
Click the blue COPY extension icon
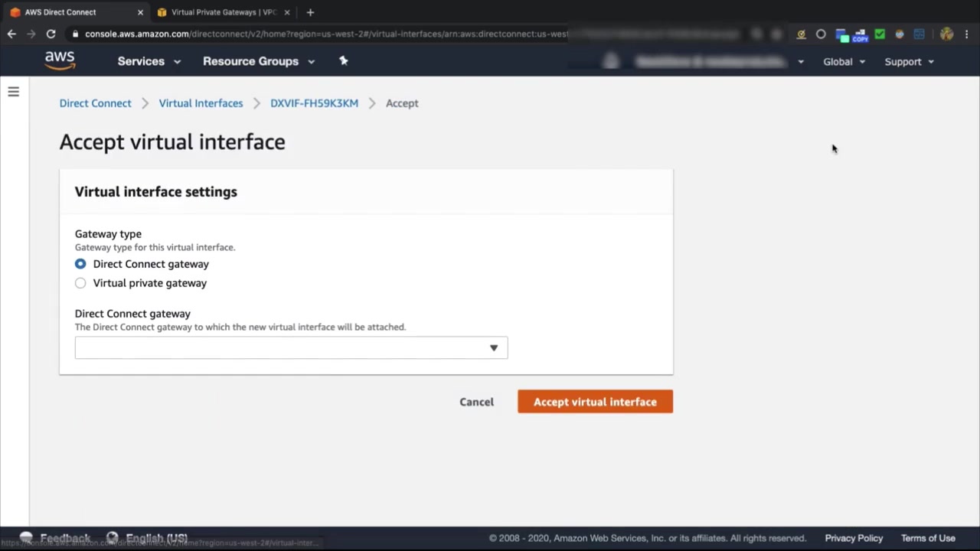860,34
